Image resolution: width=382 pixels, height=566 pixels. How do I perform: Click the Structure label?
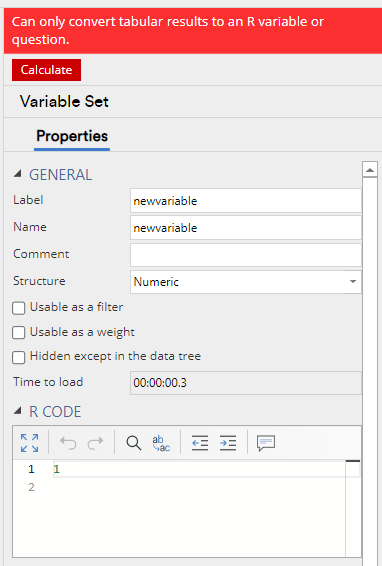39,281
